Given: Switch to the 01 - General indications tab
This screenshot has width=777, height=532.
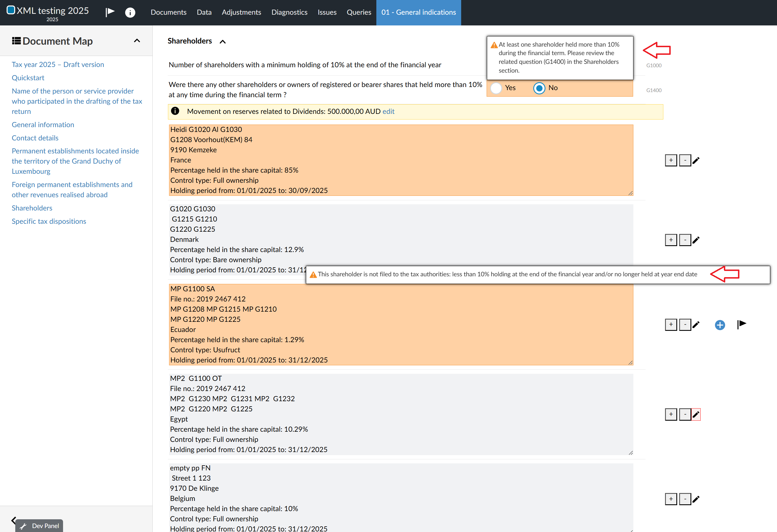Looking at the screenshot, I should coord(418,12).
